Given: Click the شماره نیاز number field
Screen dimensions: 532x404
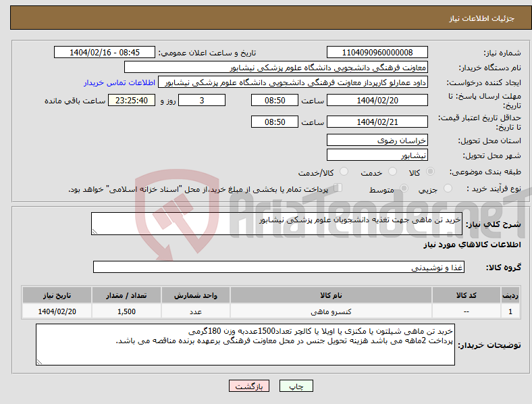Looking at the screenshot, I should click(377, 52).
